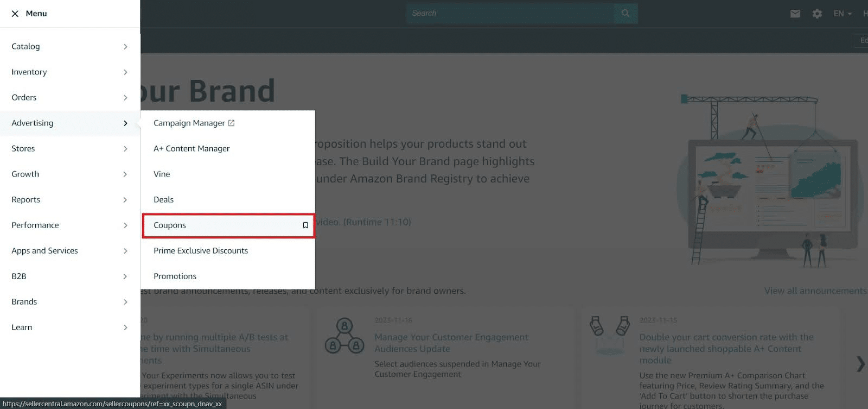The width and height of the screenshot is (868, 409).
Task: Open the Manage Your Customer Engagement announcement
Action: 451,343
